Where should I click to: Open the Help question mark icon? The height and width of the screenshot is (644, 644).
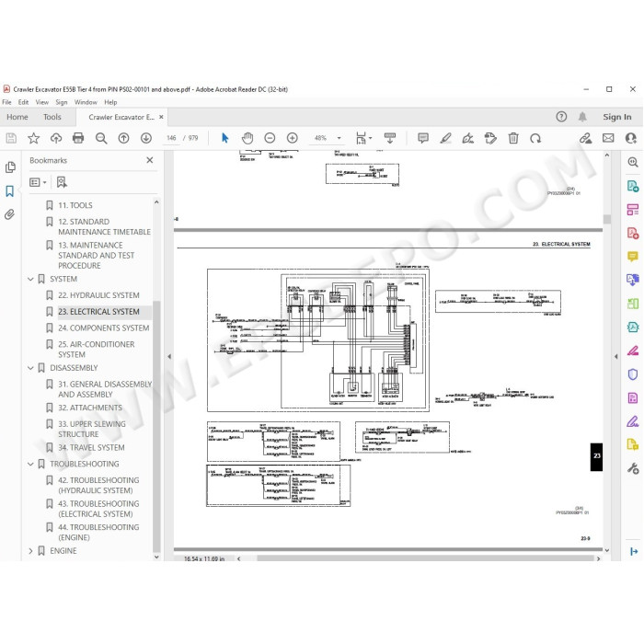coord(561,117)
